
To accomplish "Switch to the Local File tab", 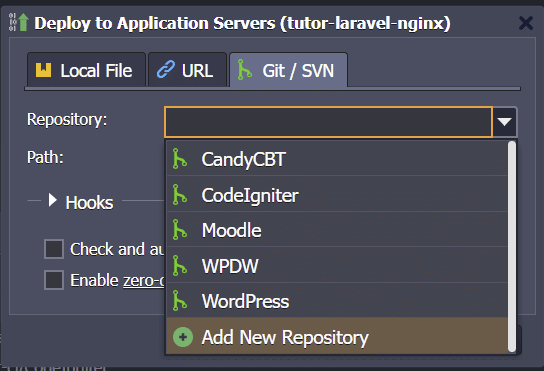I will point(86,70).
